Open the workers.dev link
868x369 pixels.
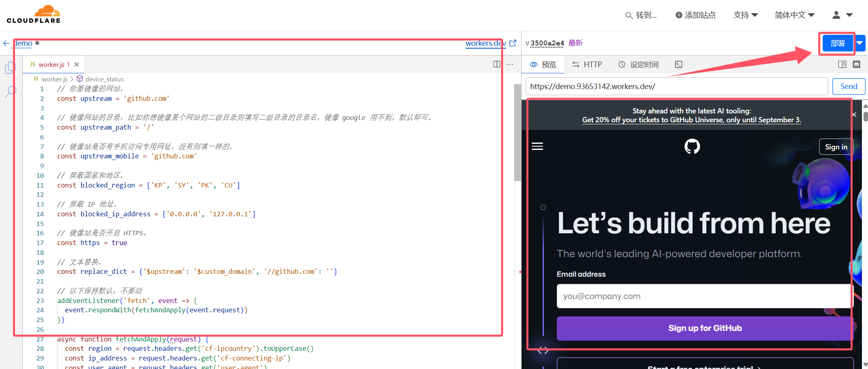(x=485, y=43)
